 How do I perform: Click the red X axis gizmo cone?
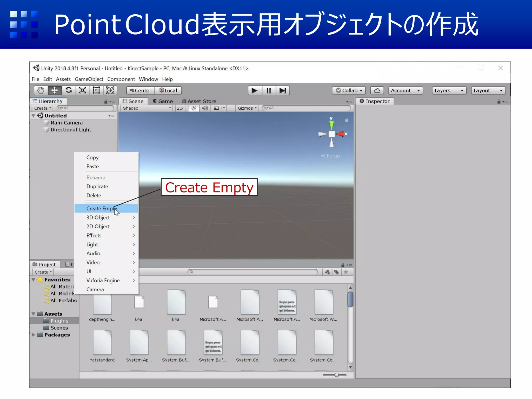340,134
